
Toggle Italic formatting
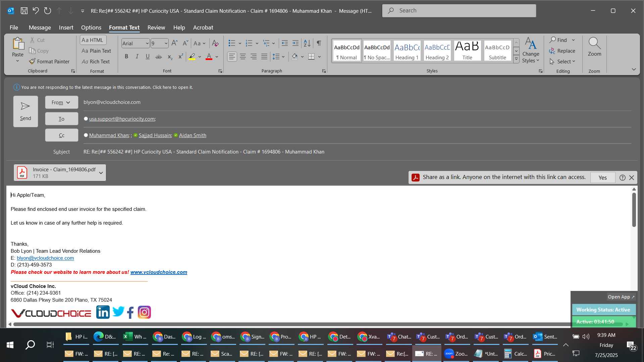click(x=137, y=57)
